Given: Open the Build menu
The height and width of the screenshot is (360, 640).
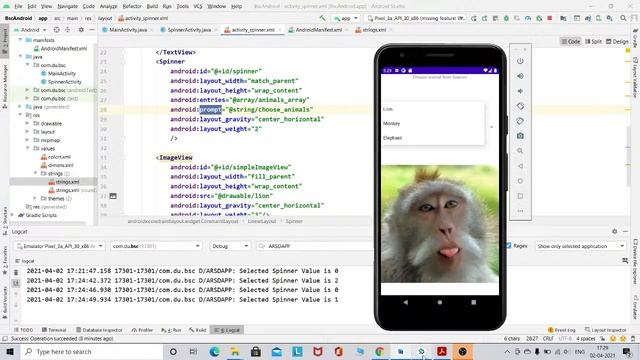Looking at the screenshot, I should click(x=152, y=6).
